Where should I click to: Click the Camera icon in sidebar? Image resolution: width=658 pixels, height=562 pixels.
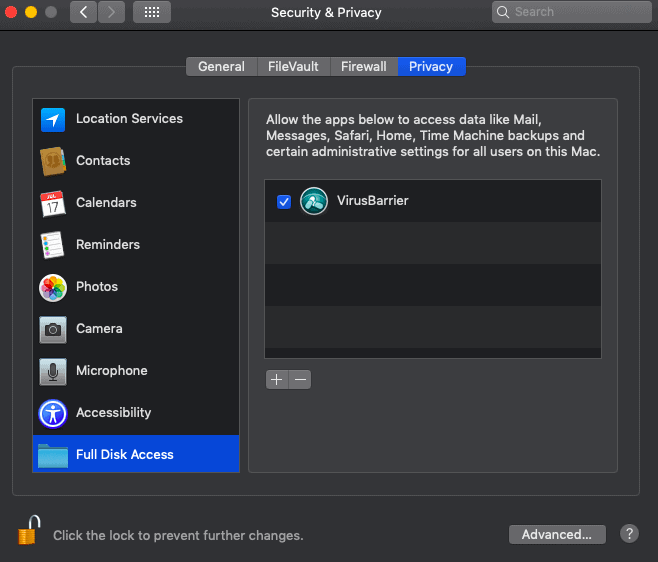point(53,329)
